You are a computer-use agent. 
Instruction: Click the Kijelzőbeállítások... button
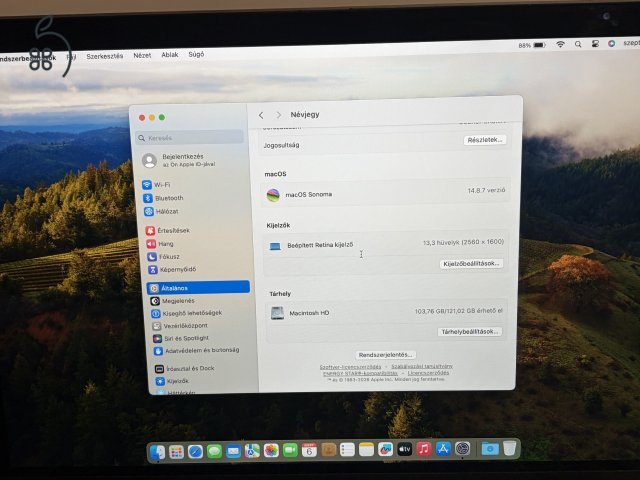[471, 264]
